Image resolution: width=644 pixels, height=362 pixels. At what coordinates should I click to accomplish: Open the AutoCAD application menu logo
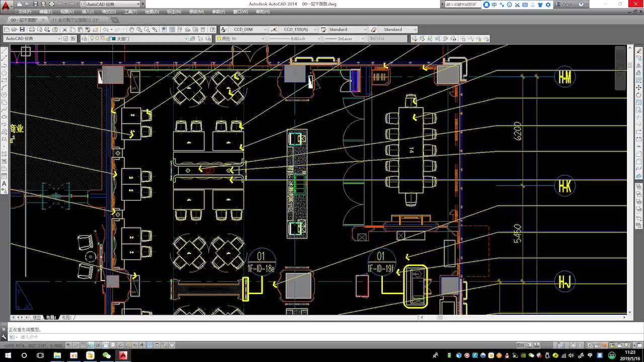pyautogui.click(x=5, y=7)
